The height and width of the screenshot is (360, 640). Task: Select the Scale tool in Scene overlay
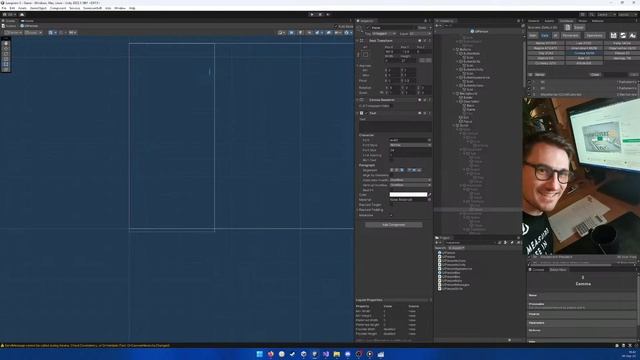click(x=6, y=59)
